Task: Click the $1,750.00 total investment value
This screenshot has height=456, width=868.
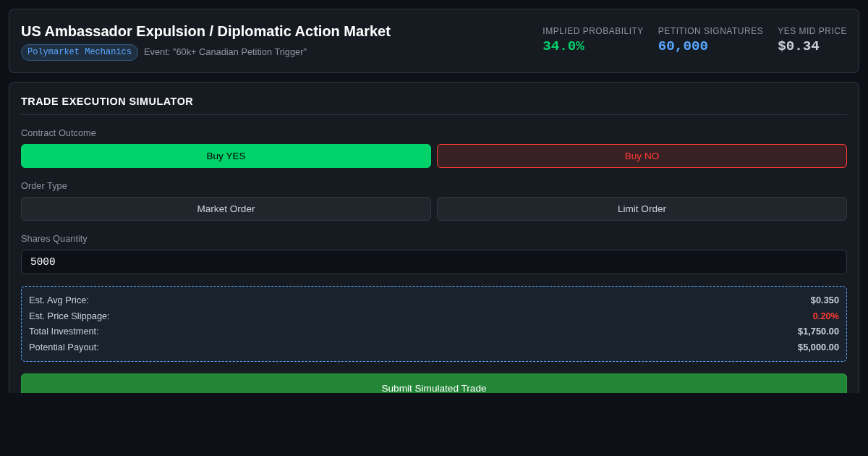Action: (818, 331)
